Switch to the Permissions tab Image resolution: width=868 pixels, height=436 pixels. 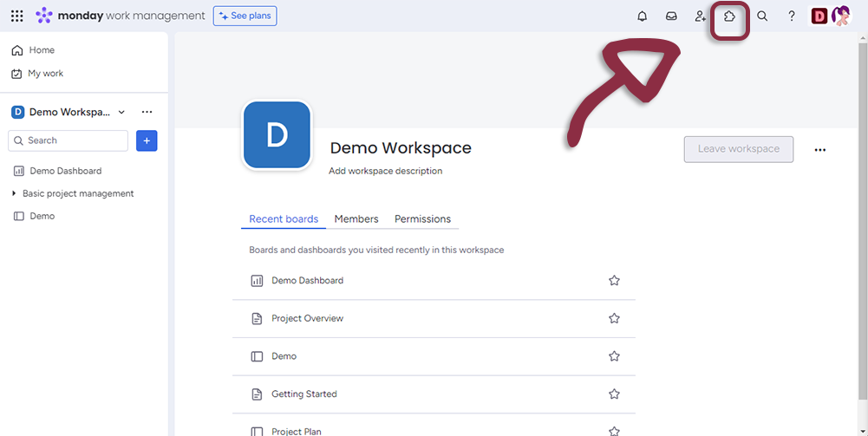[422, 219]
